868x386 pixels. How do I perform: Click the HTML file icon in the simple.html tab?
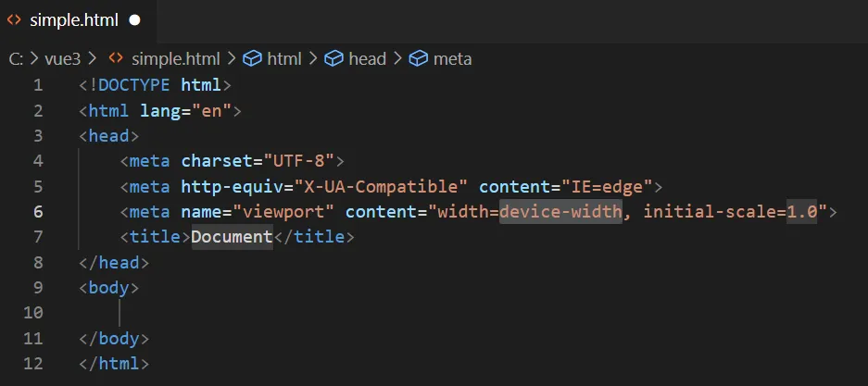15,19
